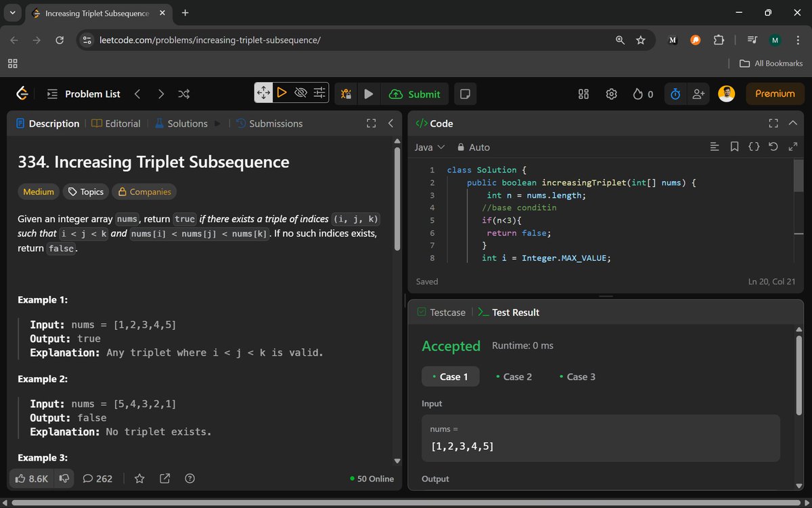812x508 pixels.
Task: Switch to the Submissions tab
Action: click(x=269, y=123)
